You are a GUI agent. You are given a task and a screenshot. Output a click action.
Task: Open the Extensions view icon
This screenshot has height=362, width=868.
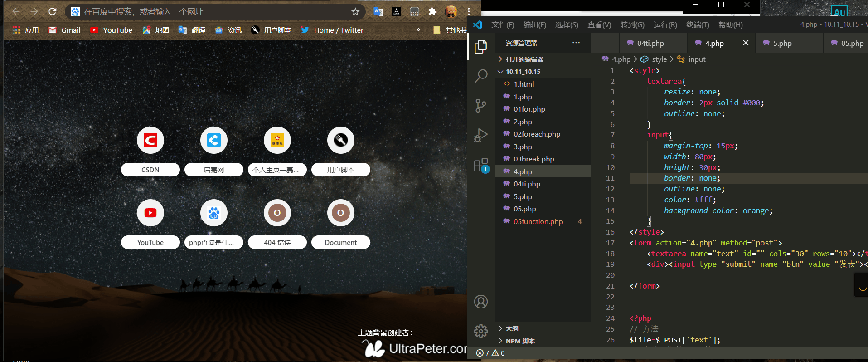pyautogui.click(x=480, y=165)
